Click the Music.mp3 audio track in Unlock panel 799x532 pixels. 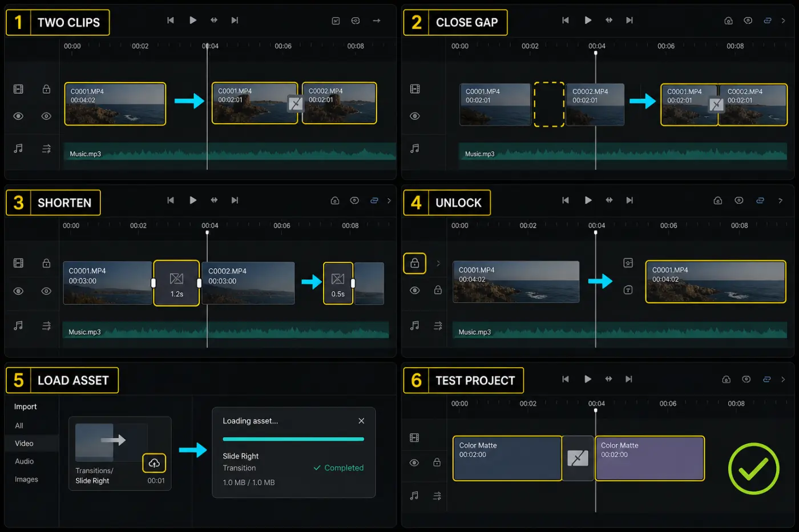coord(620,331)
